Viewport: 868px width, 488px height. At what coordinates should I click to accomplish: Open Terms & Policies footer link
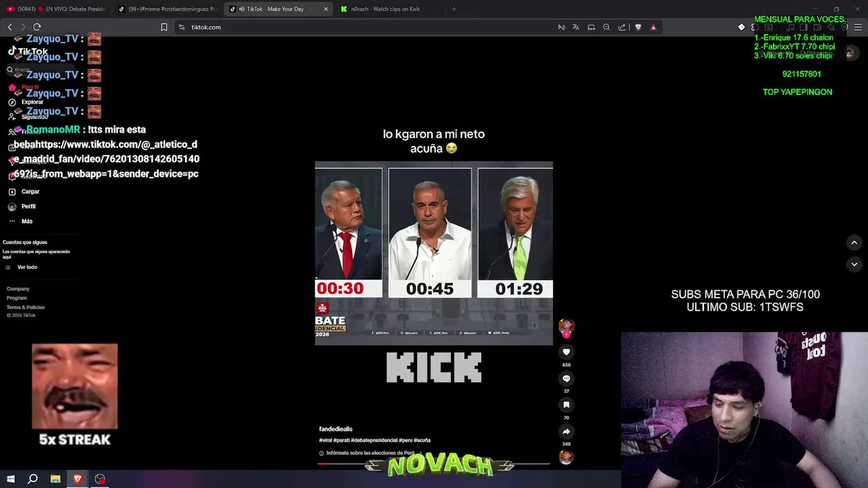click(26, 307)
